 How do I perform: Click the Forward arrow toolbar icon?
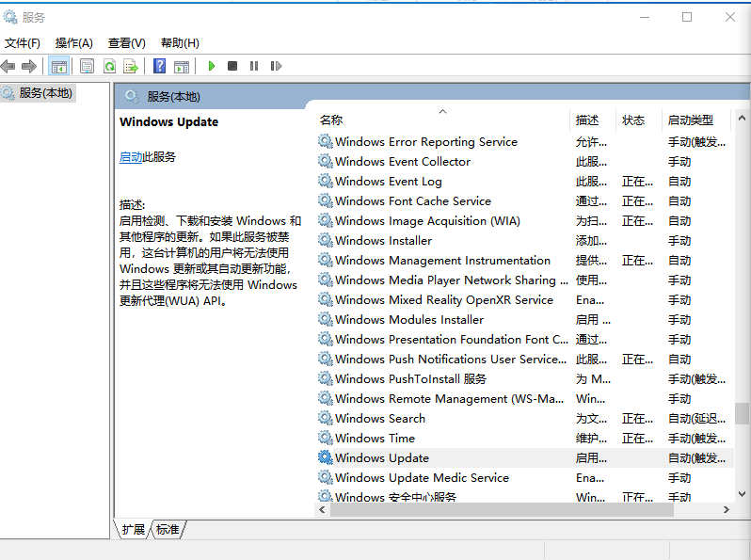pyautogui.click(x=29, y=66)
